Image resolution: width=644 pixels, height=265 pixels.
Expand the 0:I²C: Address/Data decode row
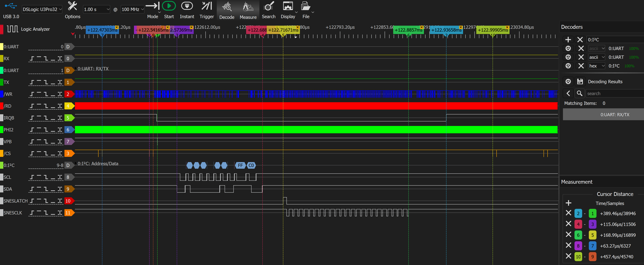click(76, 163)
